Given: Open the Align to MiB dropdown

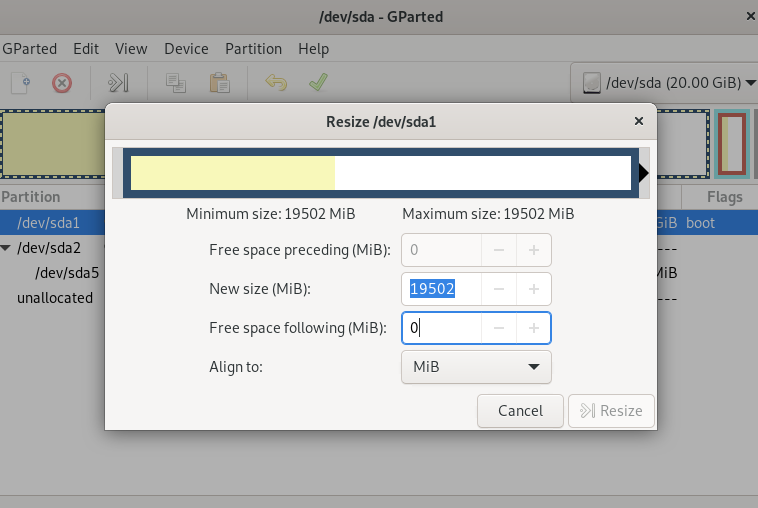Looking at the screenshot, I should pyautogui.click(x=476, y=367).
